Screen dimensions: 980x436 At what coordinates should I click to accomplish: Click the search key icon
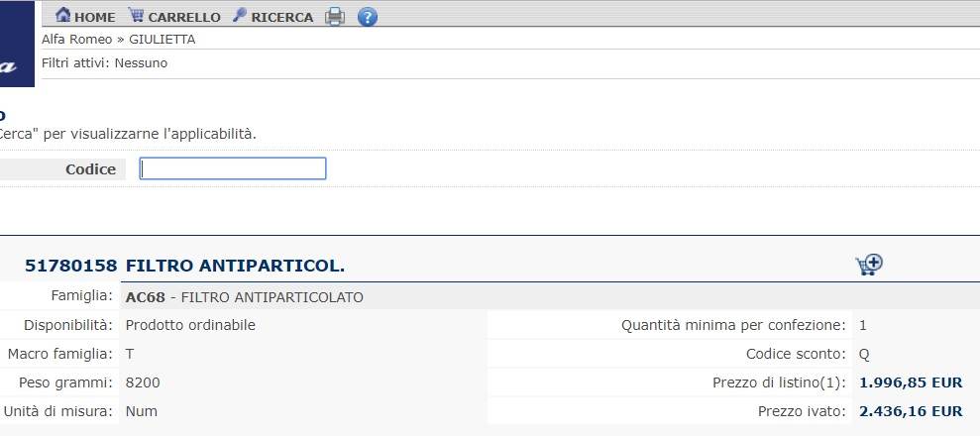(x=240, y=15)
